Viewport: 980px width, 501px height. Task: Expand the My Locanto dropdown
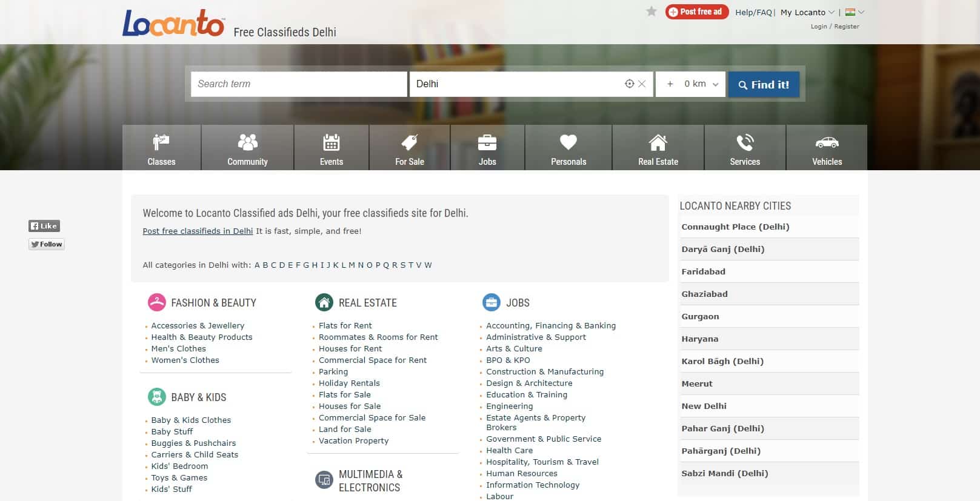click(807, 12)
